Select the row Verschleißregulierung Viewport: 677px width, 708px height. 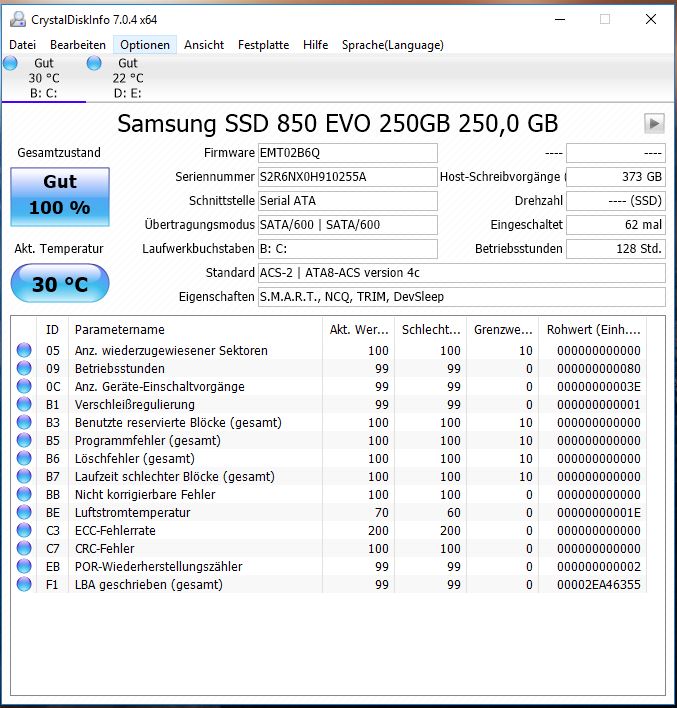(x=329, y=405)
